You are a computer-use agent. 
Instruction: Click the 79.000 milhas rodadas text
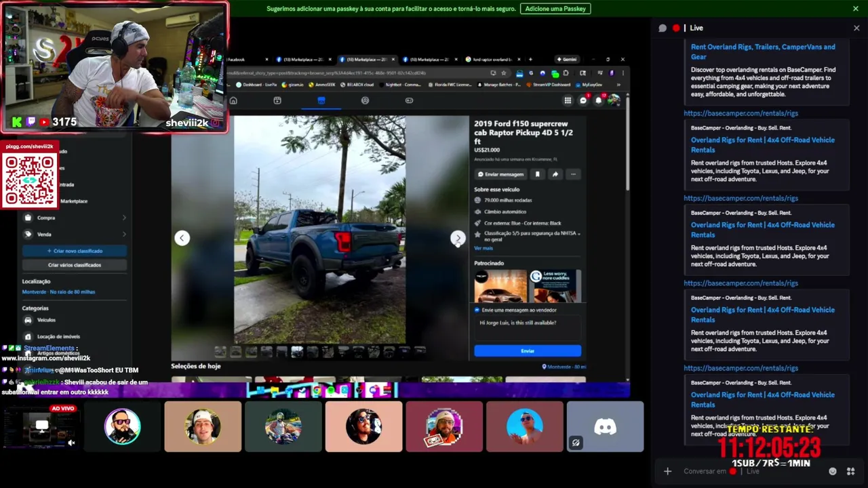point(508,200)
